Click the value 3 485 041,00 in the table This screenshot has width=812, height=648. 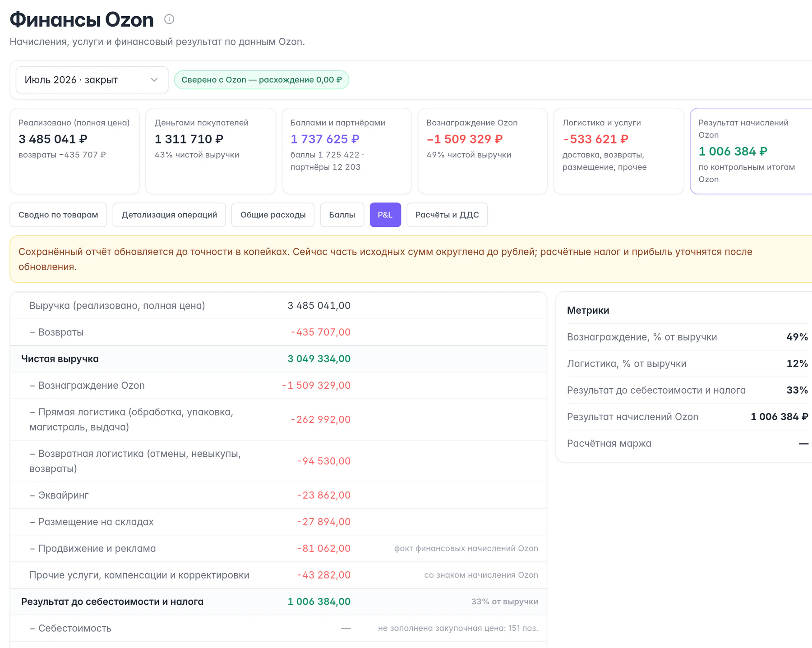tap(319, 306)
